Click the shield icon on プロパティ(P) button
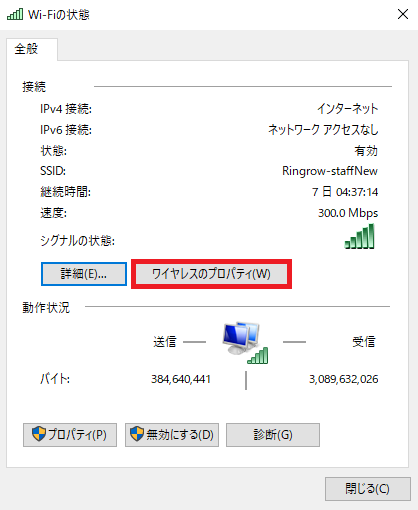Viewport: 418px width, 510px height. click(39, 434)
